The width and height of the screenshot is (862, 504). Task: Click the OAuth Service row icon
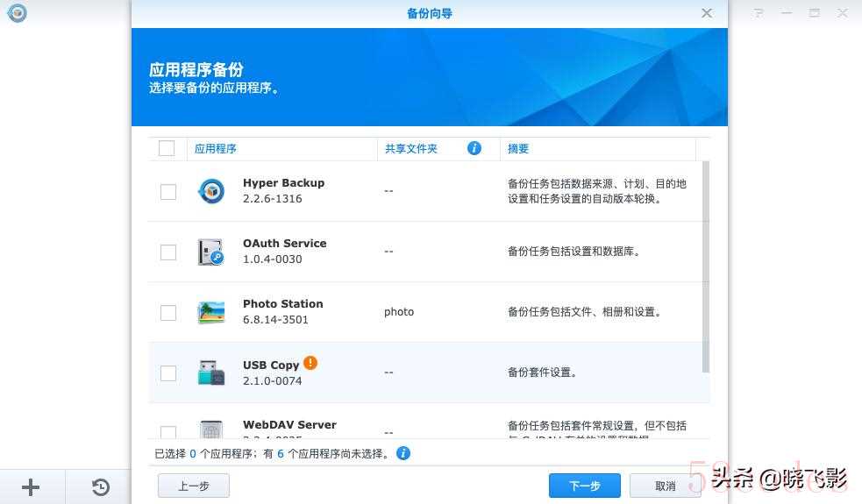click(211, 252)
